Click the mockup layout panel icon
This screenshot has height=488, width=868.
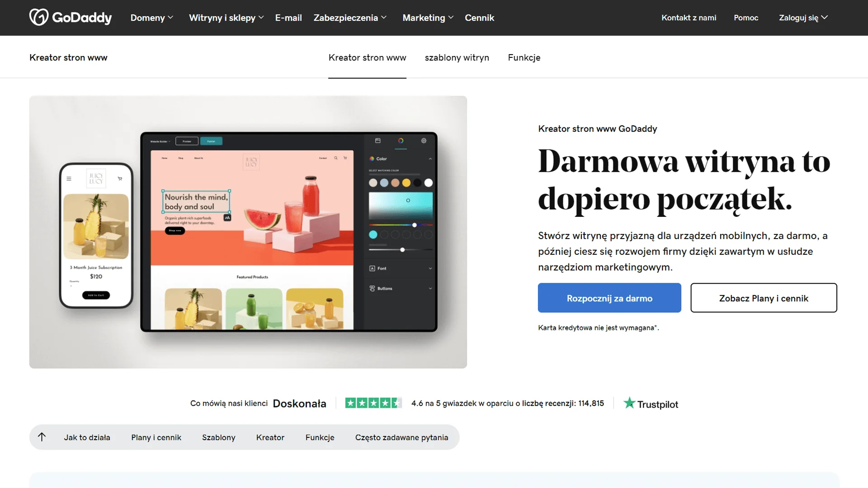(378, 141)
